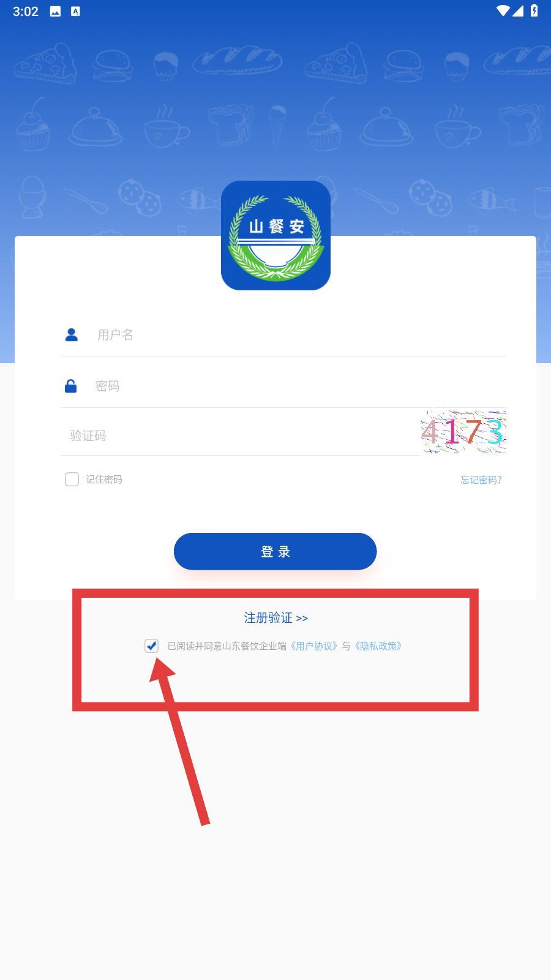
Task: Refresh the 4173 captcha image
Action: coord(463,432)
